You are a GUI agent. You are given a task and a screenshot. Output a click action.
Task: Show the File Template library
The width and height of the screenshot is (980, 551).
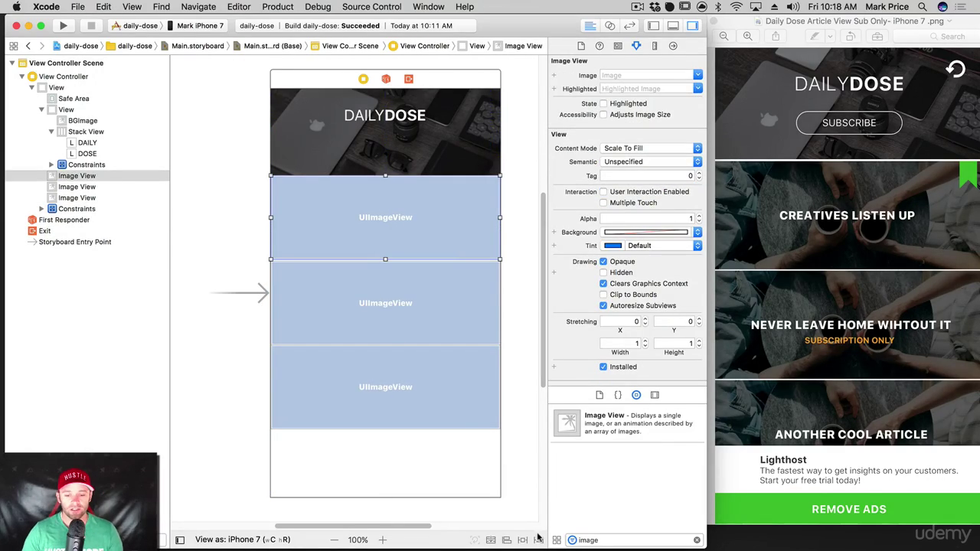pos(599,395)
